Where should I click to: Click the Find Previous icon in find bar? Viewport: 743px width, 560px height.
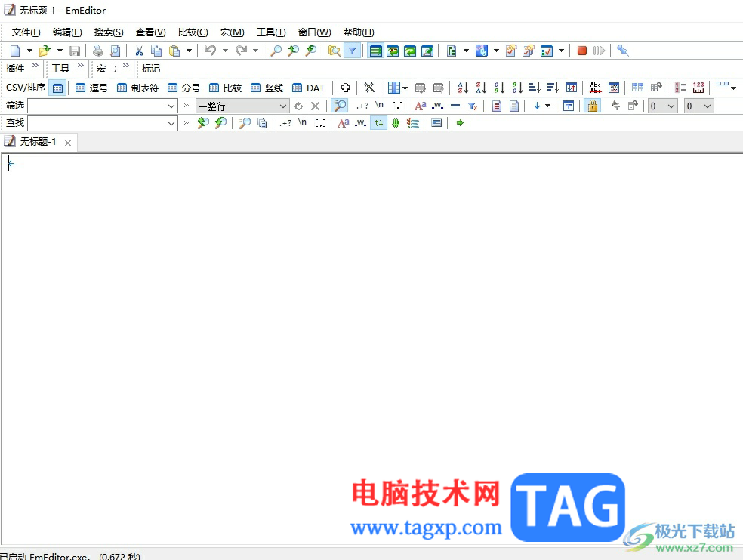pos(203,123)
